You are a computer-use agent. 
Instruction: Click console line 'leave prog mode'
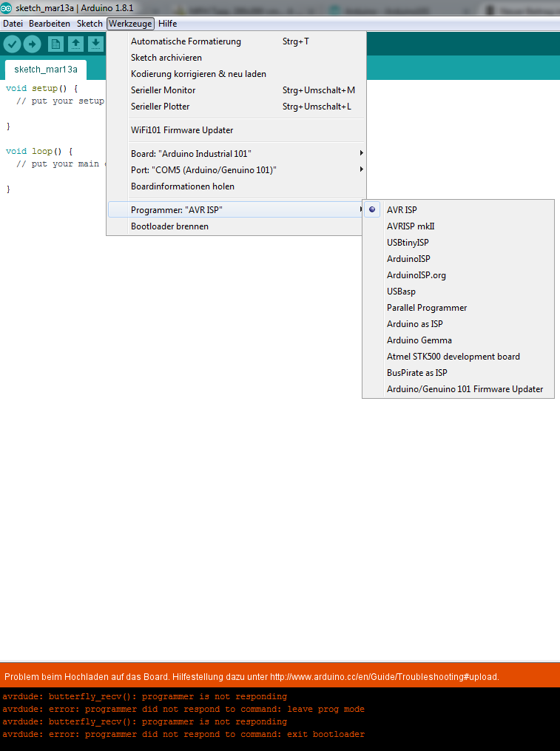[x=183, y=709]
